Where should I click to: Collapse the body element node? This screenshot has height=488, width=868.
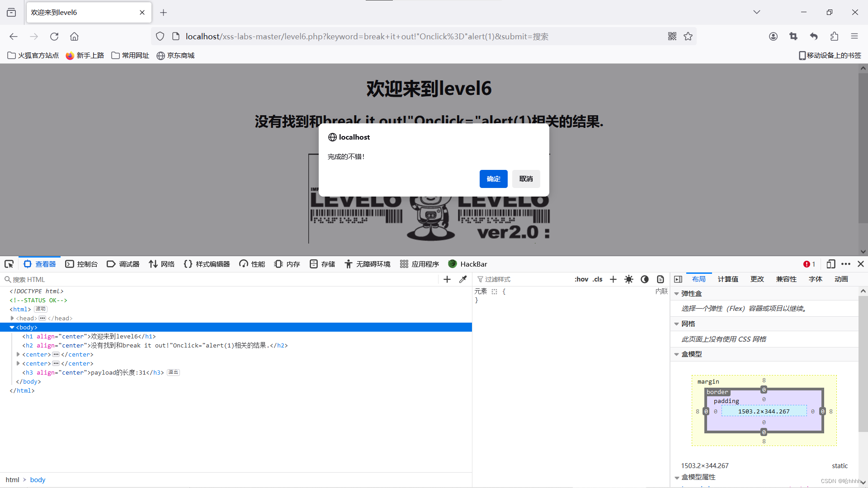pos(12,327)
